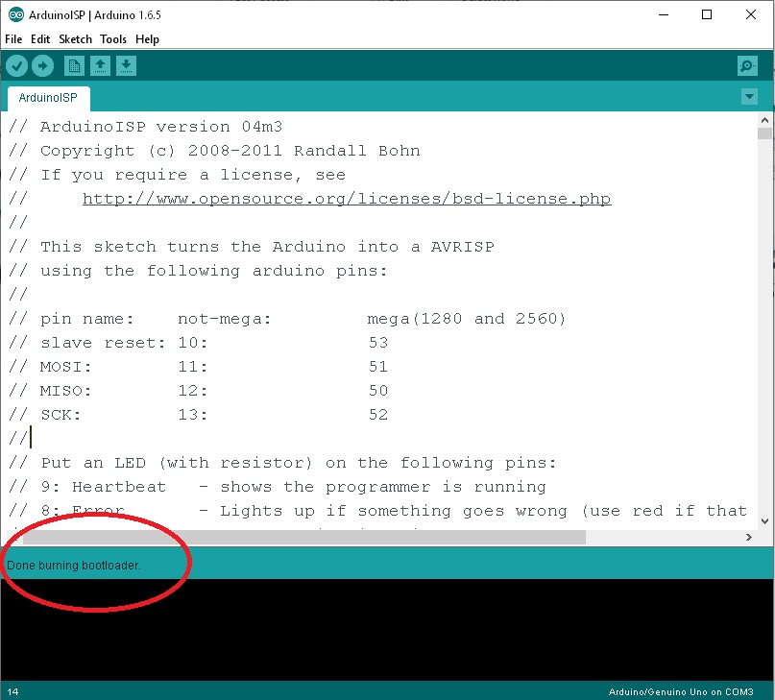
Task: Click the 'SCK: 13:' comment line
Action: 198,415
